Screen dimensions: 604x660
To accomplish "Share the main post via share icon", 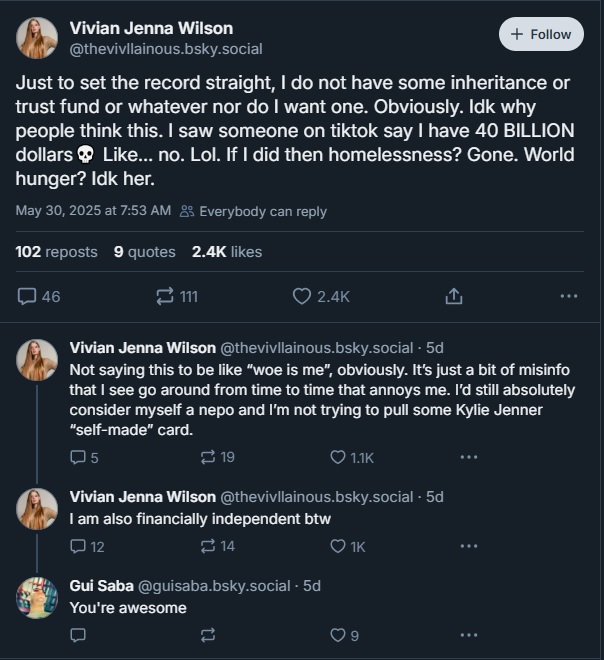I will pos(453,296).
